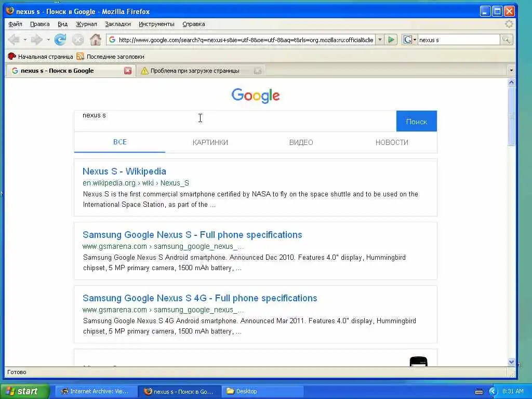
Task: Click the scrollbar up arrow
Action: [x=511, y=82]
